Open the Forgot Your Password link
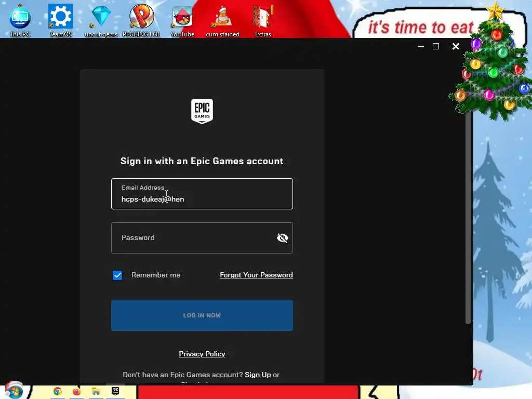This screenshot has height=399, width=532. click(256, 275)
